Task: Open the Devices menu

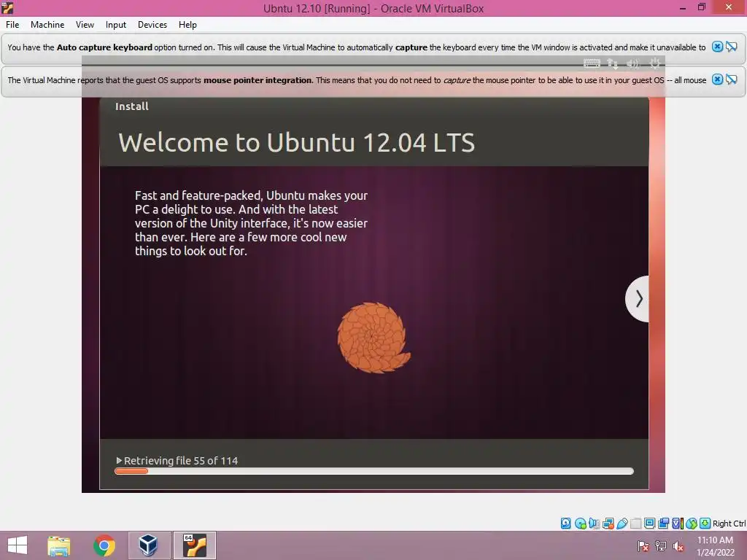Action: 152,25
